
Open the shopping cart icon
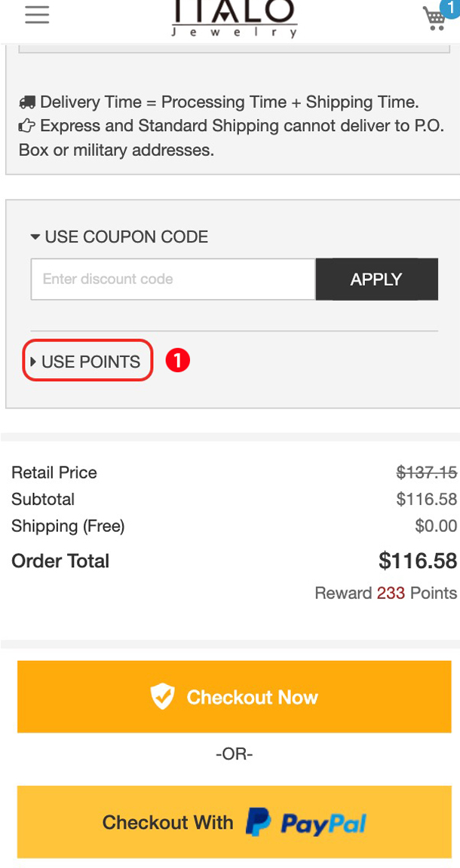[435, 18]
